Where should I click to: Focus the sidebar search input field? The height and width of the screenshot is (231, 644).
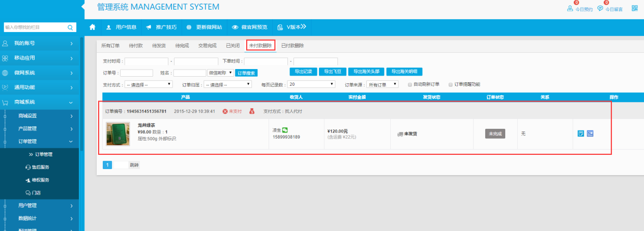coord(35,27)
